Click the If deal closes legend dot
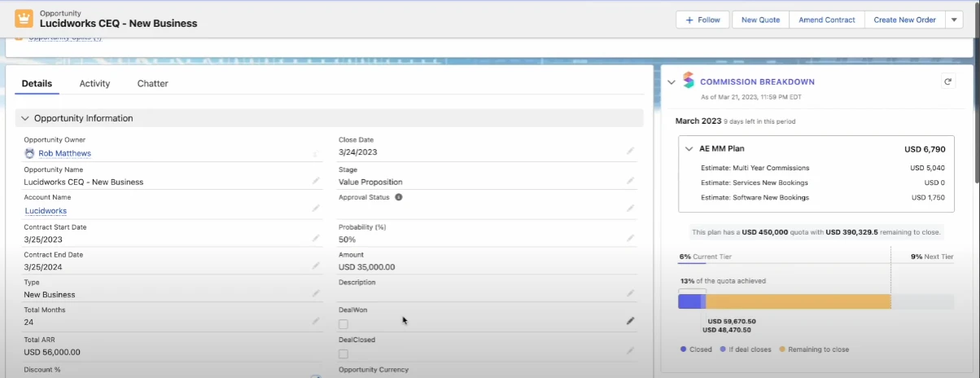The width and height of the screenshot is (980, 378). tap(723, 349)
